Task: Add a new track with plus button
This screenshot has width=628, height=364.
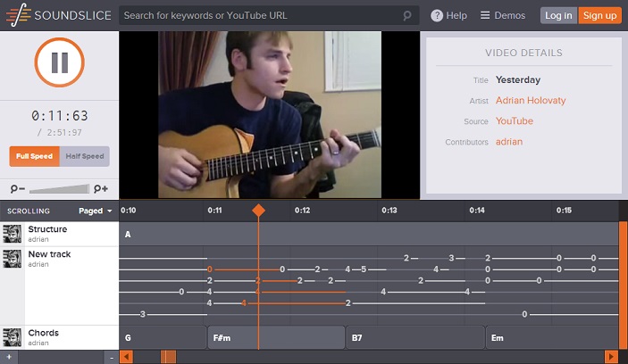Action: click(x=8, y=357)
